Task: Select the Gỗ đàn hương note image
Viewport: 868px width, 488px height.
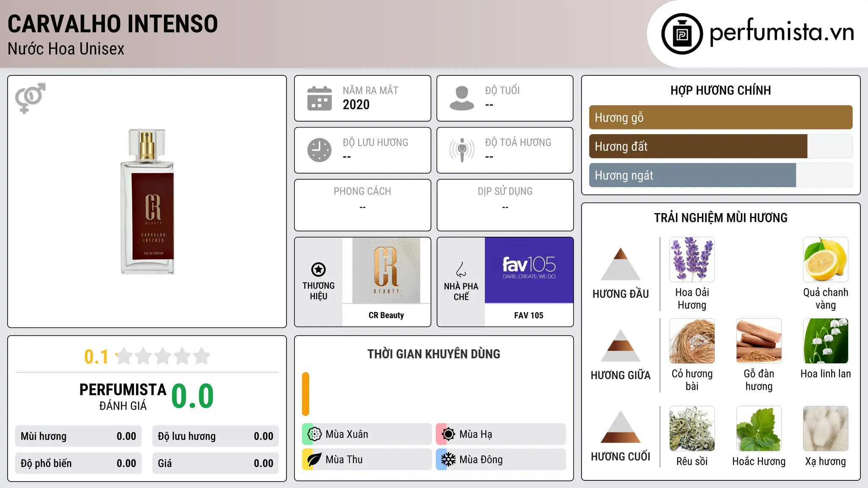Action: [759, 341]
